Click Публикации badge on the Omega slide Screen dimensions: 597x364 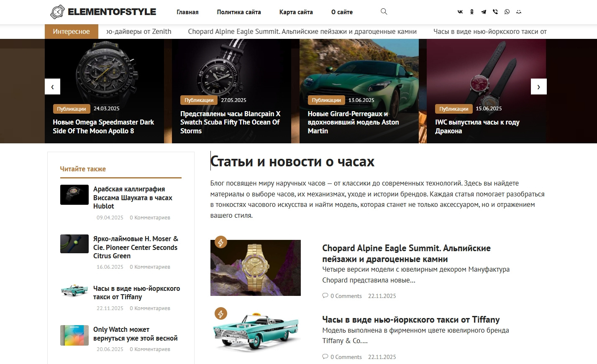click(x=72, y=109)
